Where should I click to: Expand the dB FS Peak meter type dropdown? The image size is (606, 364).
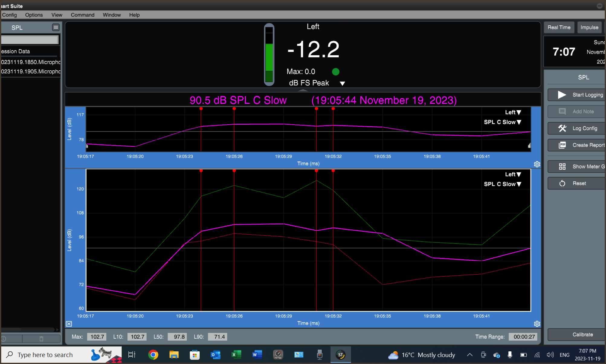[342, 84]
